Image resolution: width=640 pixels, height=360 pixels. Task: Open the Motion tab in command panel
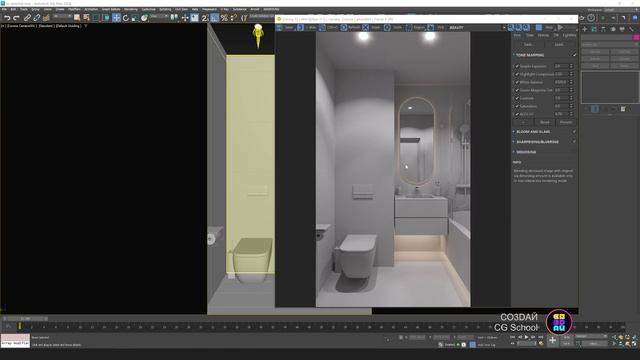(x=613, y=29)
